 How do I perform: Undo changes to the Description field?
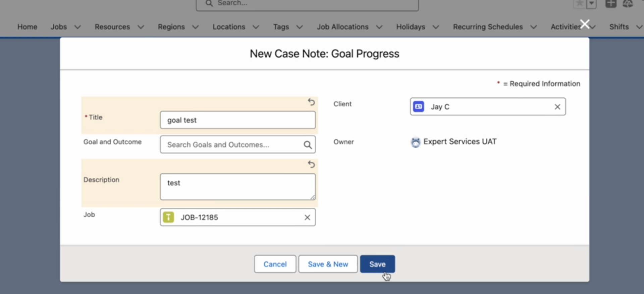tap(311, 164)
